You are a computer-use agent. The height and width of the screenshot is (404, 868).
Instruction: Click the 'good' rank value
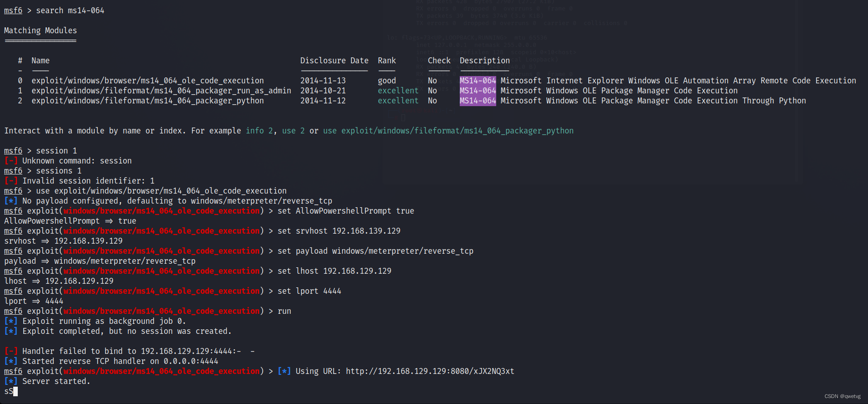[387, 81]
